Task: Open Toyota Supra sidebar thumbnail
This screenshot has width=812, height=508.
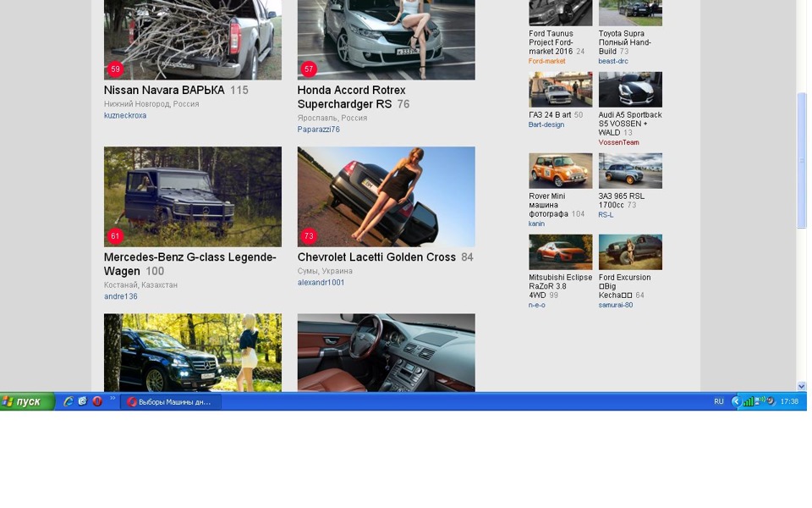Action: (630, 13)
